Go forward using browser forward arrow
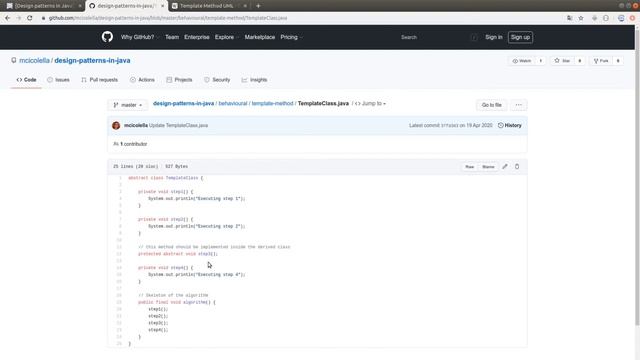The image size is (640, 360). tap(18, 18)
